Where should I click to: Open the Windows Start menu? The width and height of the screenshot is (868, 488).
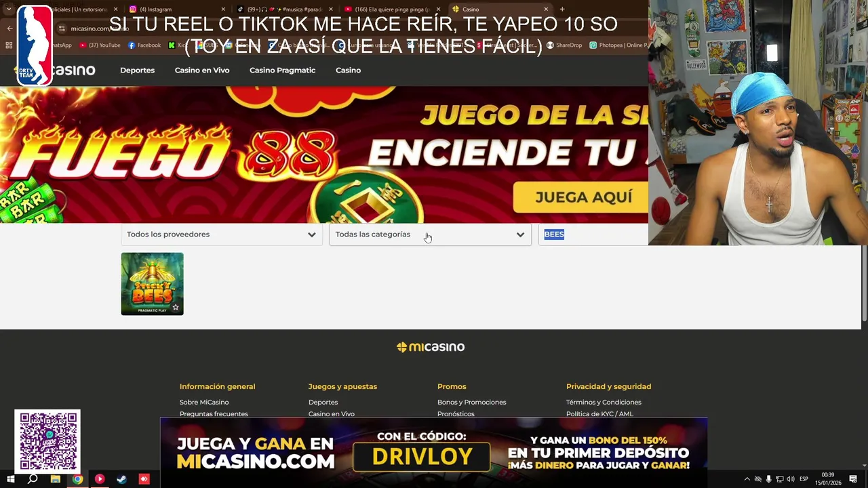pos(10,479)
